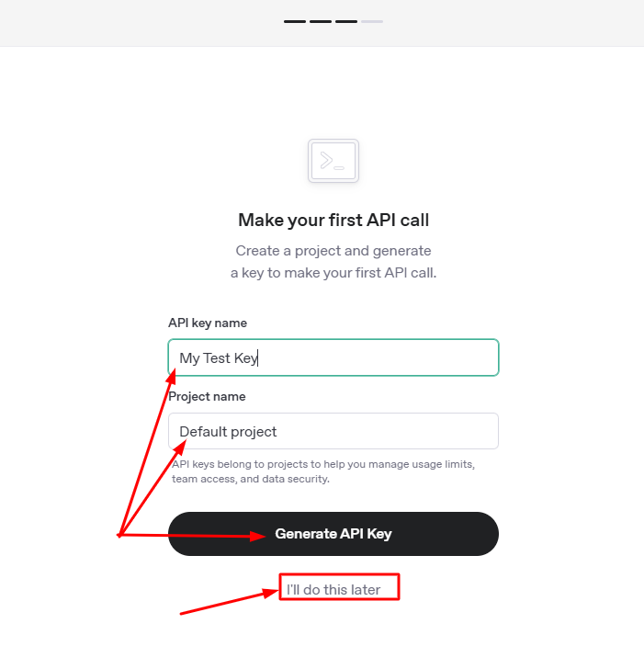Click the "Make your first API call" heading

[333, 221]
